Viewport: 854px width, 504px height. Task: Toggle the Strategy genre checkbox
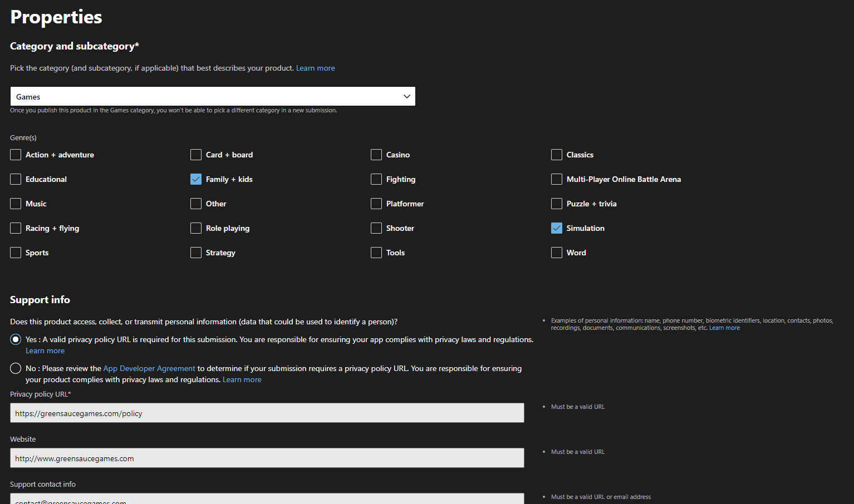click(195, 252)
